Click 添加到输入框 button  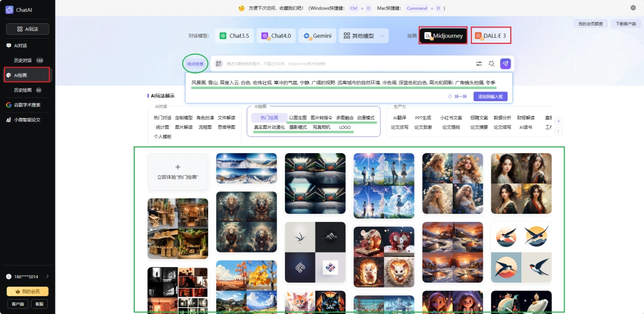point(490,96)
